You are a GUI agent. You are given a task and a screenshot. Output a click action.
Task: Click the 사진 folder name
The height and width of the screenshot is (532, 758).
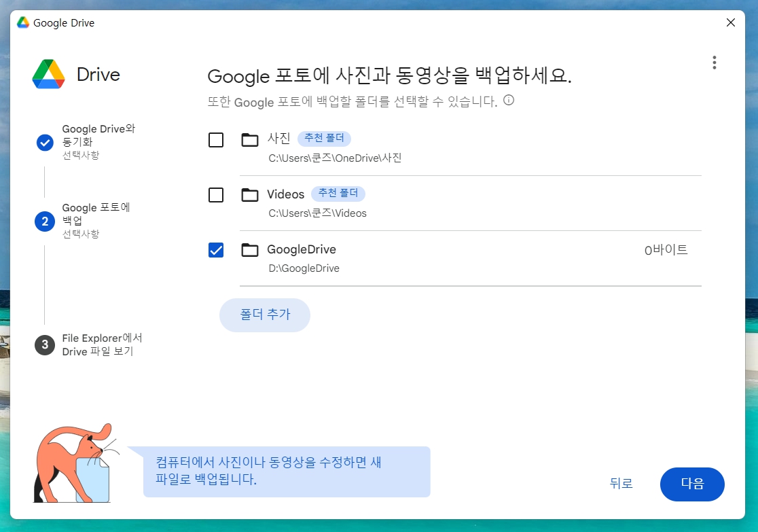point(279,139)
